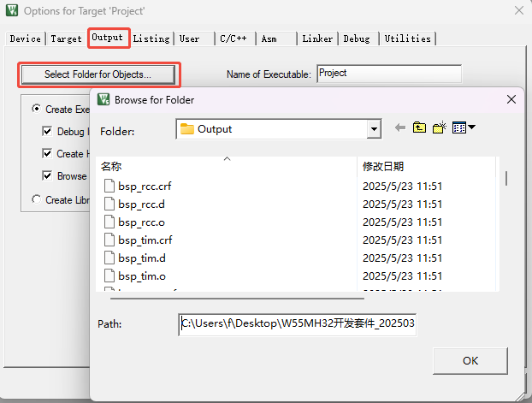Select the bsp_rcc.crf file icon

click(109, 186)
